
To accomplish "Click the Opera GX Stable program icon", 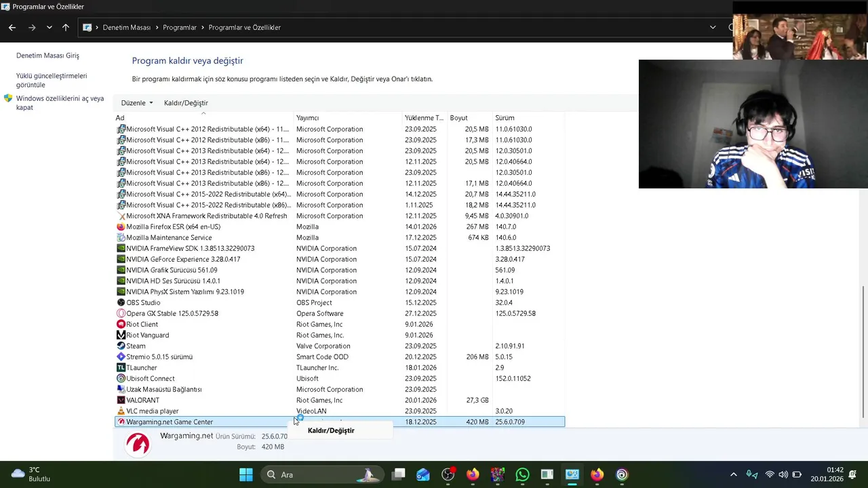I will point(121,313).
